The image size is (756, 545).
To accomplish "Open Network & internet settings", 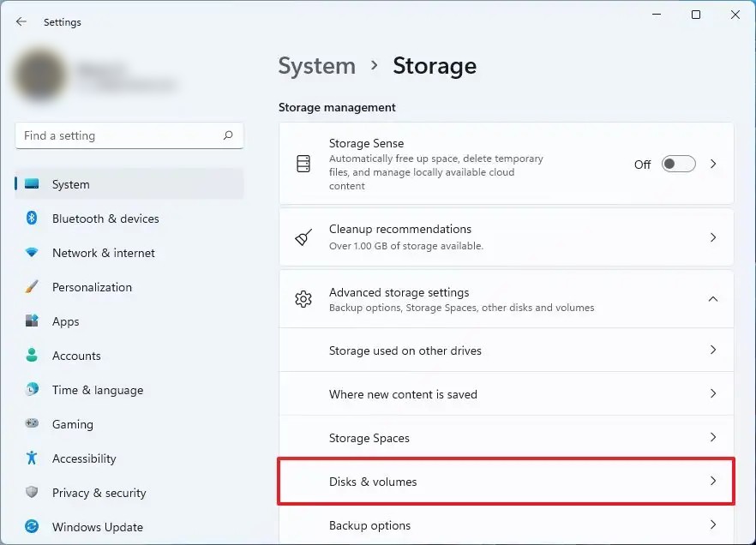I will click(x=129, y=253).
